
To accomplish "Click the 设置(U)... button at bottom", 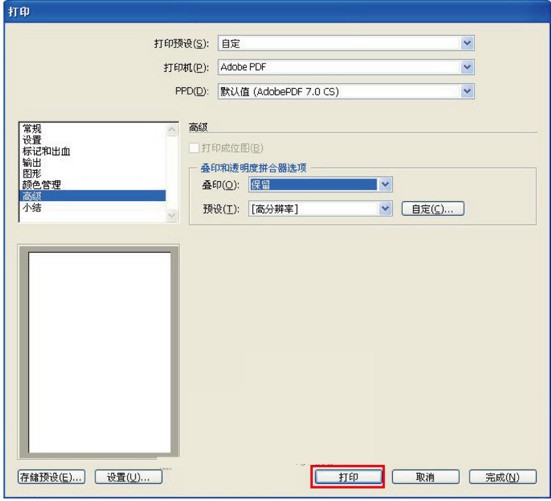I will [129, 477].
